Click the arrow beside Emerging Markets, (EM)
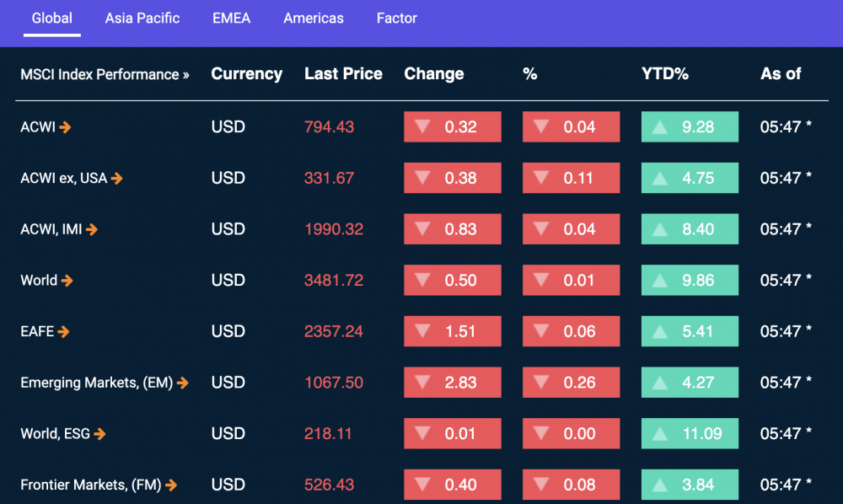The width and height of the screenshot is (843, 504). pos(183,383)
